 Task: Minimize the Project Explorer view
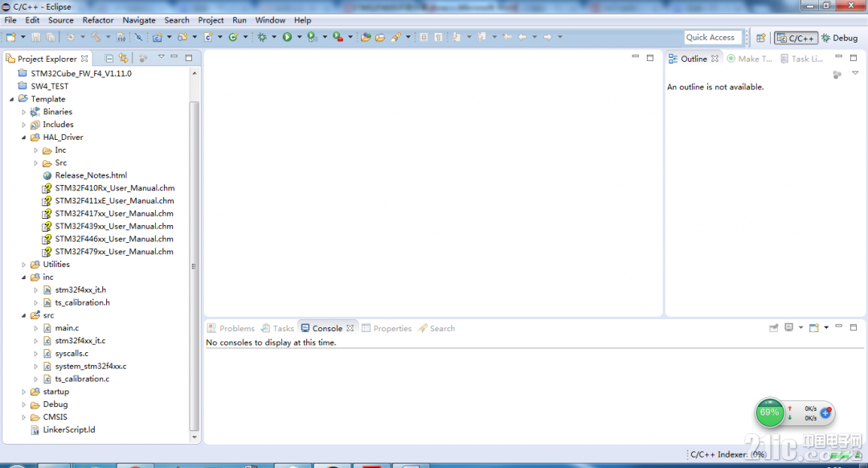(x=174, y=56)
